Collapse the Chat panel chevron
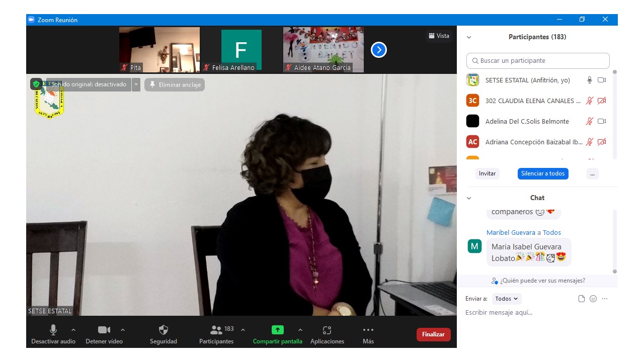Viewport: 644px width, 362px height. pos(469,198)
